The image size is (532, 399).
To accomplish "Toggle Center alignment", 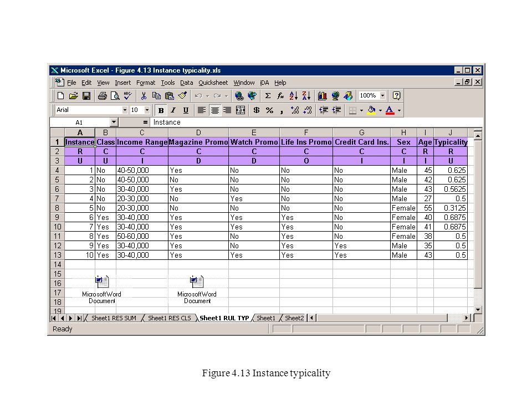I will pyautogui.click(x=214, y=110).
